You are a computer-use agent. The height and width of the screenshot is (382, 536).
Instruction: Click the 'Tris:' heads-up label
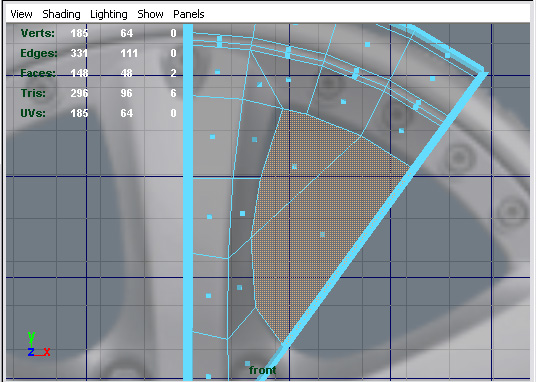(x=33, y=93)
